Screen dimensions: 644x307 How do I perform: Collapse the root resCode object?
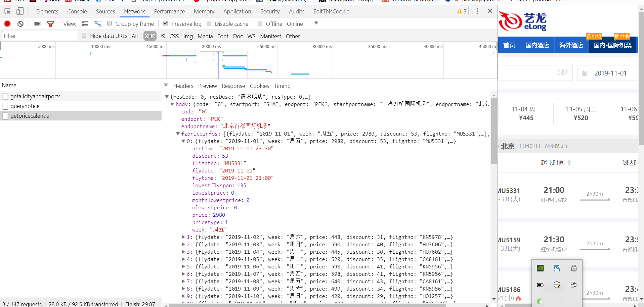pyautogui.click(x=167, y=97)
